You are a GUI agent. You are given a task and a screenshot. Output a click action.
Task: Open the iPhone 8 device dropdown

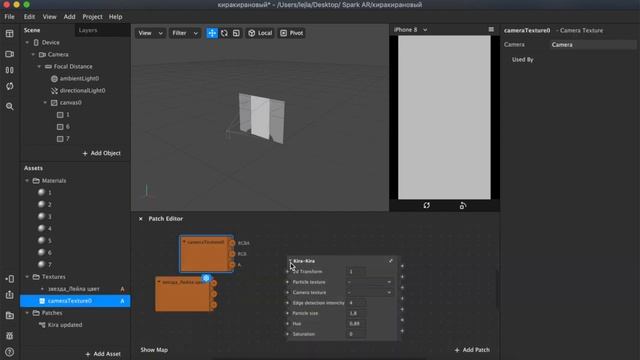411,30
